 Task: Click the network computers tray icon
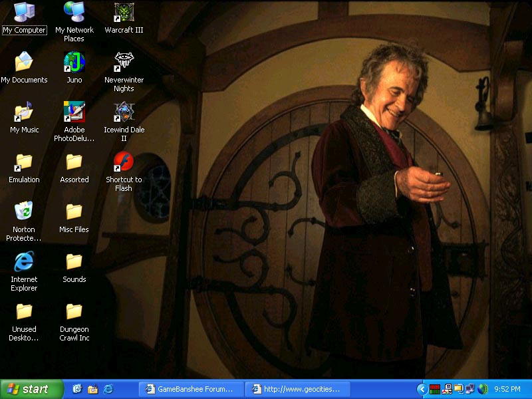pyautogui.click(x=470, y=389)
